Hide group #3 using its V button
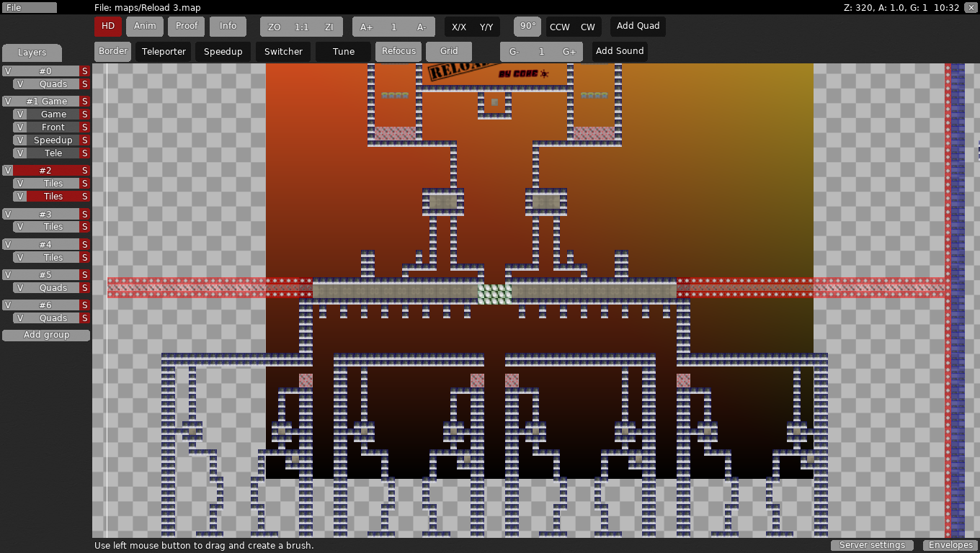The image size is (980, 553). click(7, 214)
